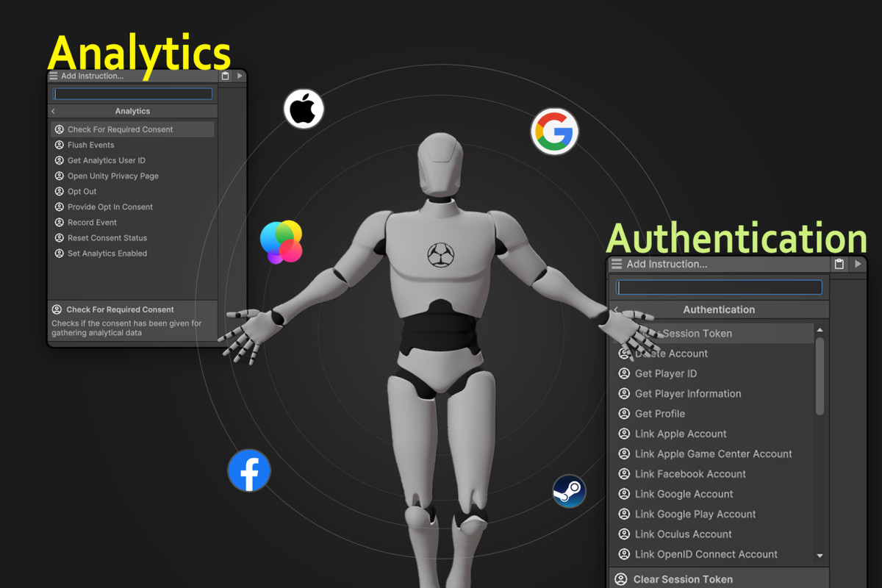The width and height of the screenshot is (882, 588).
Task: Click the icon beside Link Apple Account
Action: (625, 434)
